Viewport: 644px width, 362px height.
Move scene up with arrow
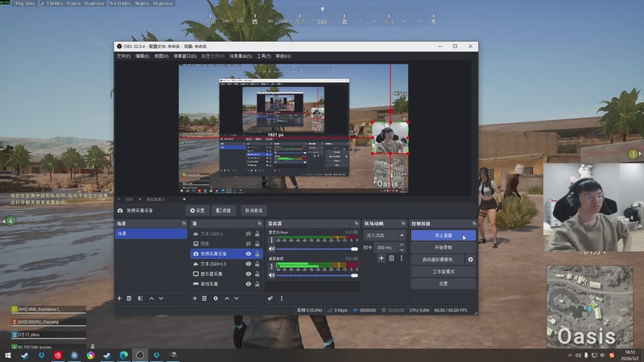click(x=151, y=298)
